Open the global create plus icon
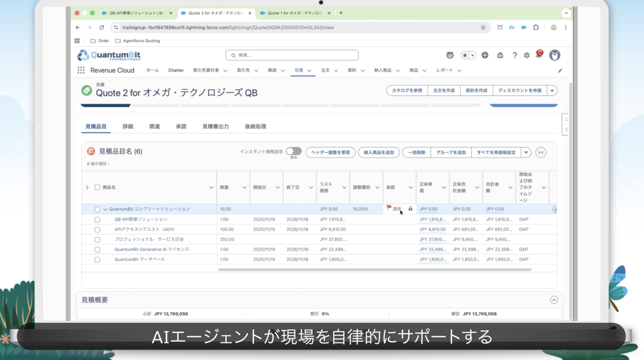Image resolution: width=644 pixels, height=360 pixels. pyautogui.click(x=485, y=55)
